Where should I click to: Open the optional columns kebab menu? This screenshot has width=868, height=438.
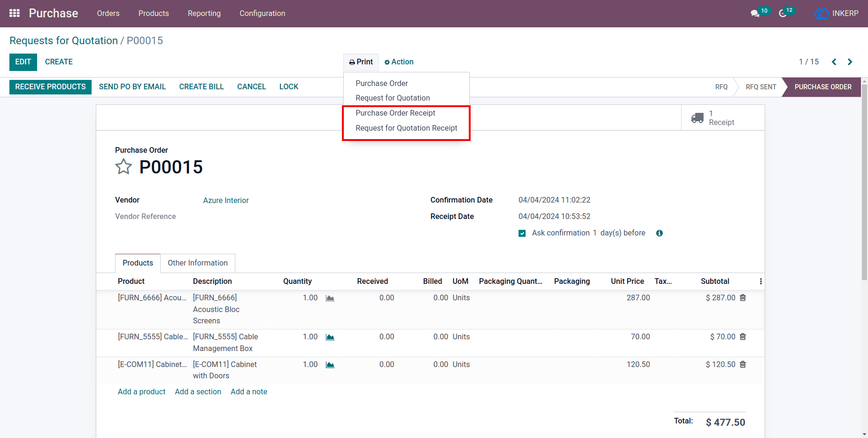tap(760, 281)
